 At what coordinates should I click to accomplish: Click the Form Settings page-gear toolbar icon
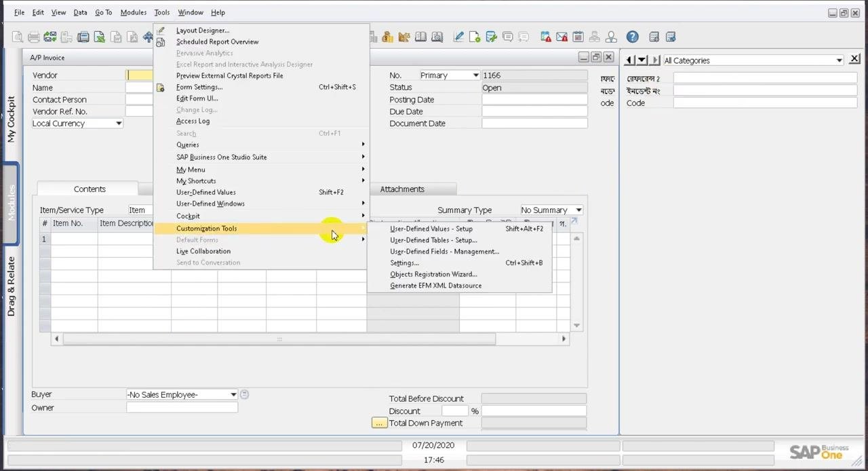pyautogui.click(x=475, y=37)
